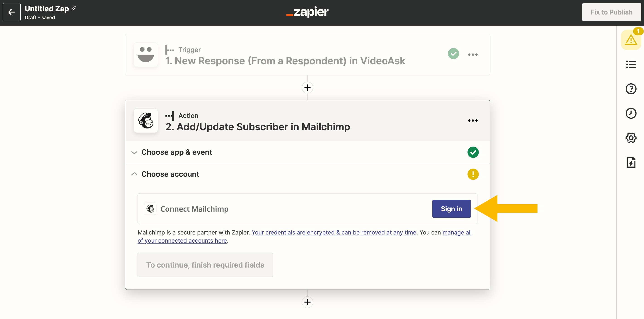The image size is (644, 319).
Task: Open the Zap outline list icon
Action: (x=631, y=64)
